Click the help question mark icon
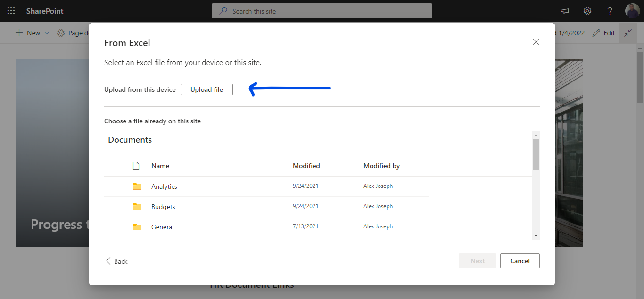 click(x=610, y=11)
